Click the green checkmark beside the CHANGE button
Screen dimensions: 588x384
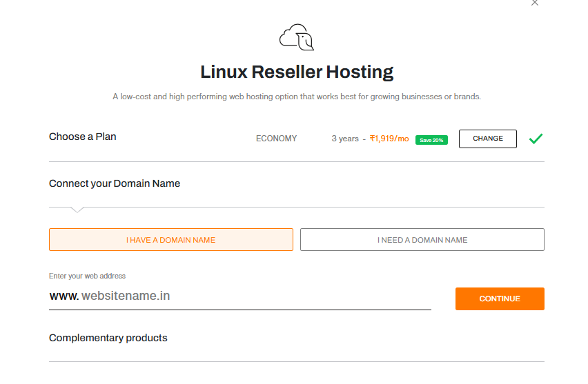536,139
